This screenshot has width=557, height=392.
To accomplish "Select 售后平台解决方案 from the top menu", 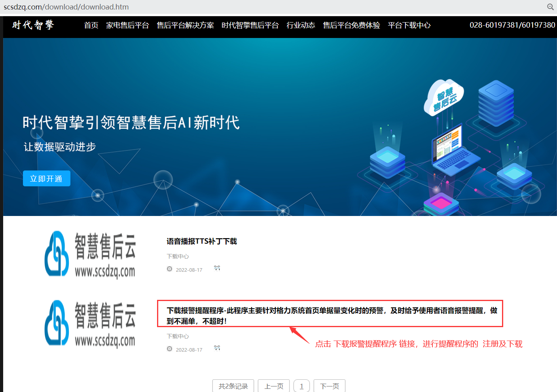I will coord(185,25).
